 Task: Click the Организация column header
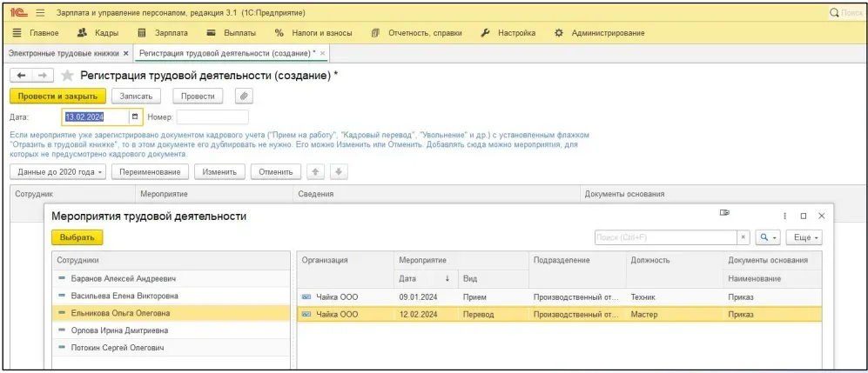point(346,260)
